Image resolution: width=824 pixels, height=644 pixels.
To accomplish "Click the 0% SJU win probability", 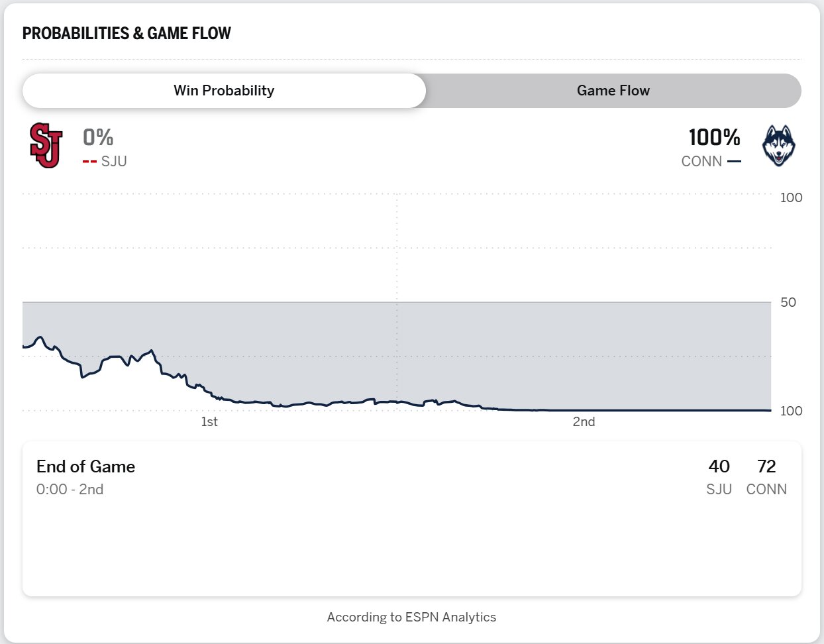I will [x=98, y=138].
